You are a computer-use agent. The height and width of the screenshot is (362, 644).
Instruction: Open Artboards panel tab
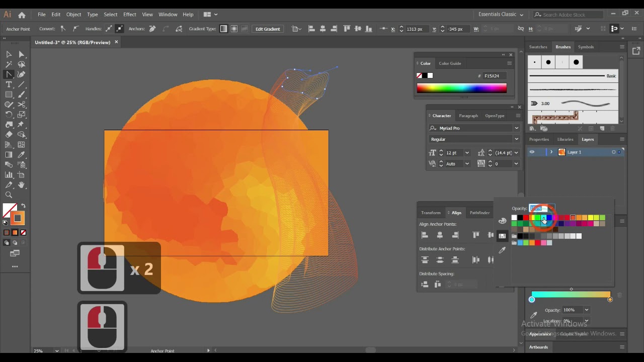click(538, 347)
